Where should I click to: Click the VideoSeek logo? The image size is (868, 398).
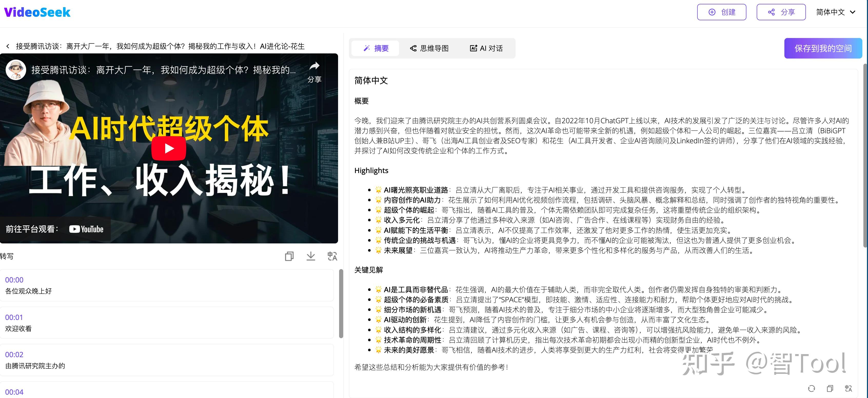pos(37,13)
